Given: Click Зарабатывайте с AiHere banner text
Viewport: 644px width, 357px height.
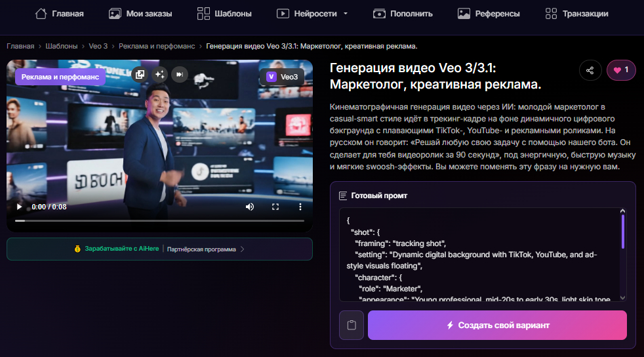Looking at the screenshot, I should pos(121,249).
